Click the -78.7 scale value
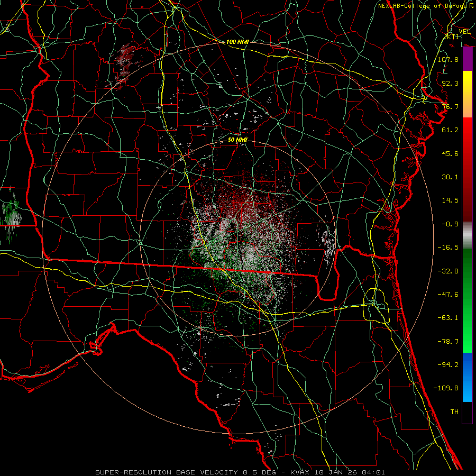This screenshot has height=476, width=476. [x=448, y=342]
